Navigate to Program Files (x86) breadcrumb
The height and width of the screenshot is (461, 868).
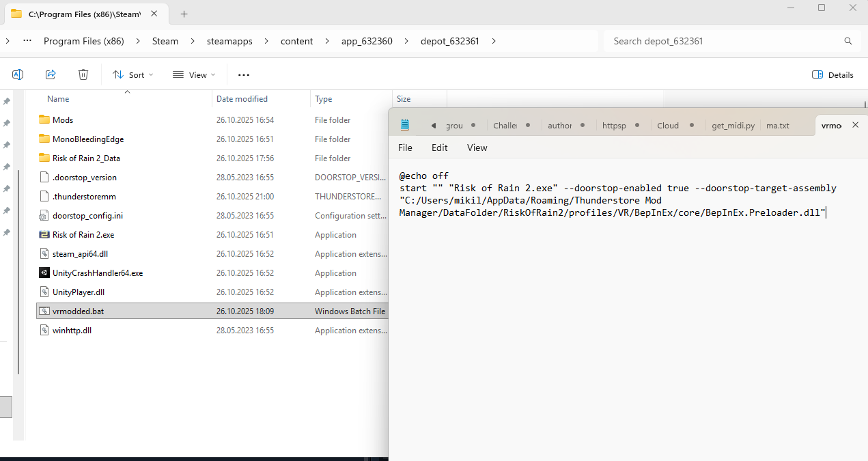(84, 41)
